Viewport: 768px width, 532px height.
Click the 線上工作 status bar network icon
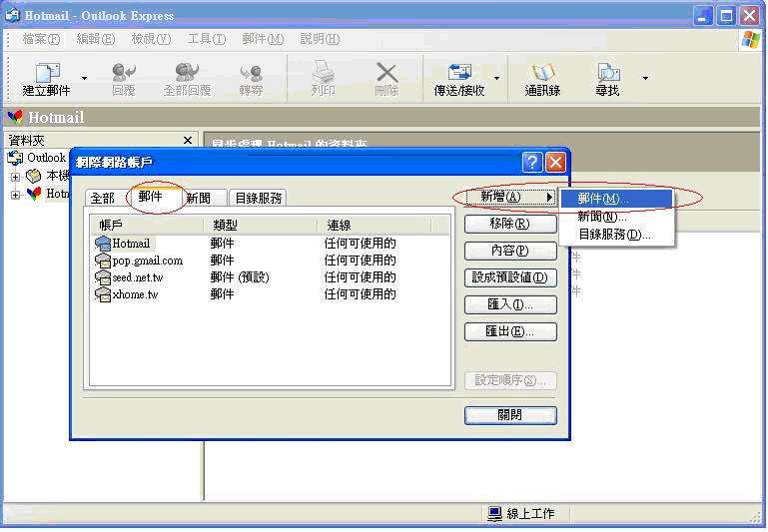pos(494,513)
